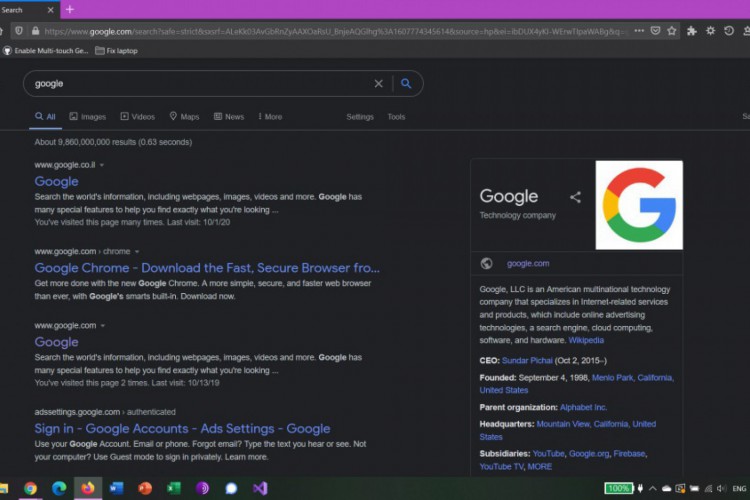This screenshot has height=500, width=750.
Task: Open the Chrome icon in the taskbar
Action: tap(30, 488)
